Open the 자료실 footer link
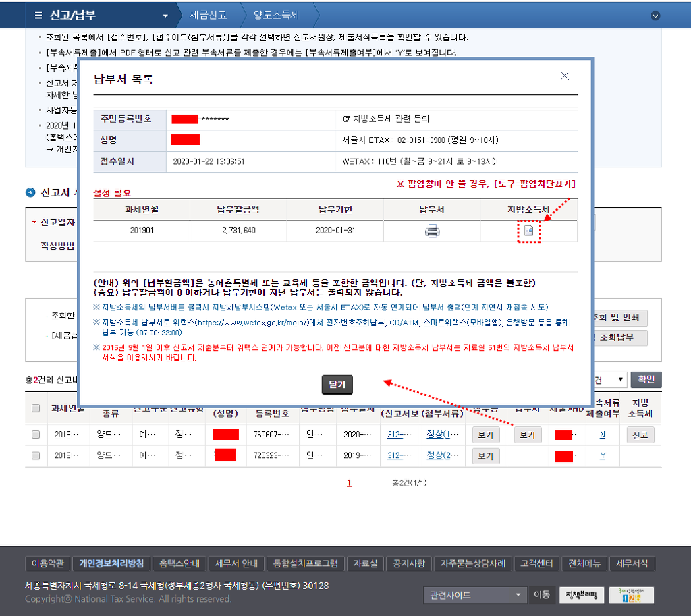The image size is (691, 616). point(365,563)
